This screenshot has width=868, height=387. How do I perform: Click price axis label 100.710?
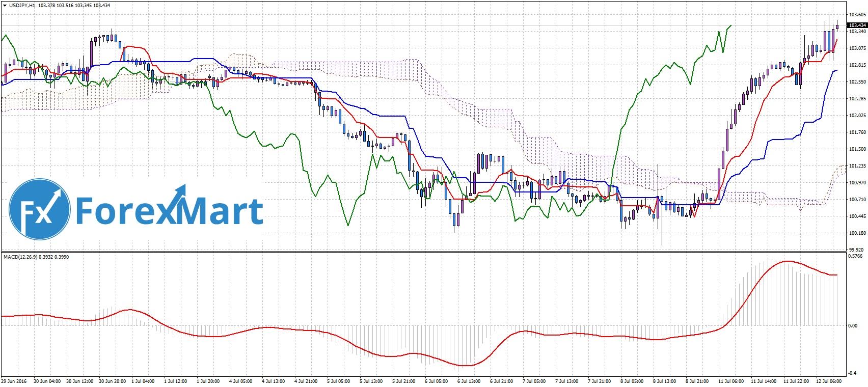[x=857, y=200]
